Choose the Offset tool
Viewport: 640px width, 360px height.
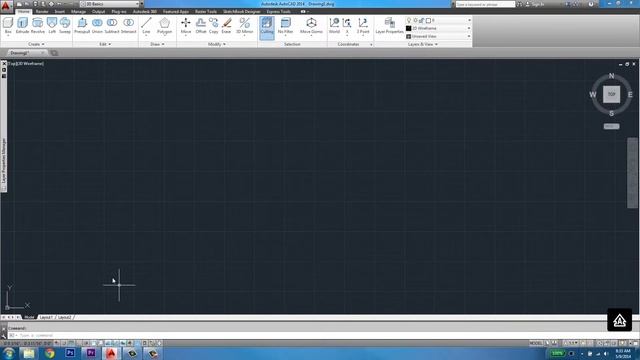point(201,25)
